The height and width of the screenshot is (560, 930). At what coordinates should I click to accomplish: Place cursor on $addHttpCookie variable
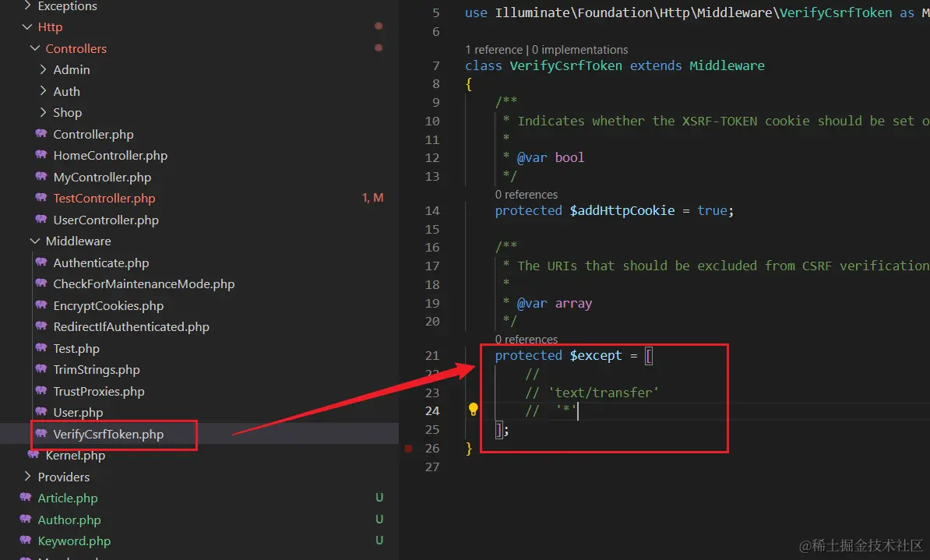(622, 210)
